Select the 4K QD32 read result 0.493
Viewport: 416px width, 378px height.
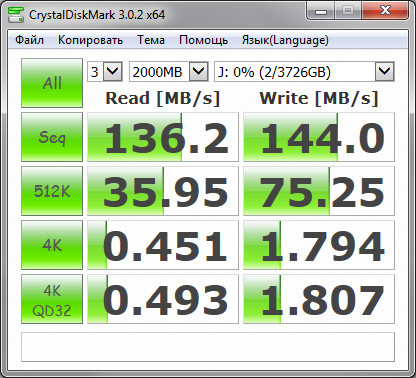click(163, 299)
